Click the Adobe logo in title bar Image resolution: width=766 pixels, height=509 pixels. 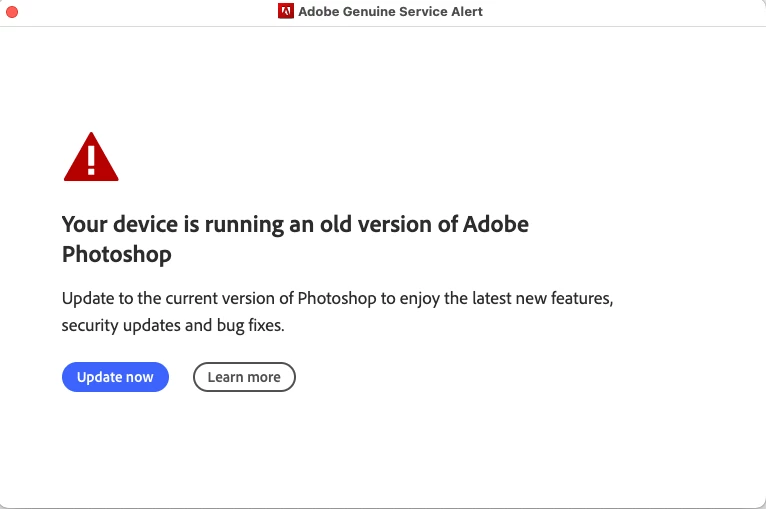point(286,12)
